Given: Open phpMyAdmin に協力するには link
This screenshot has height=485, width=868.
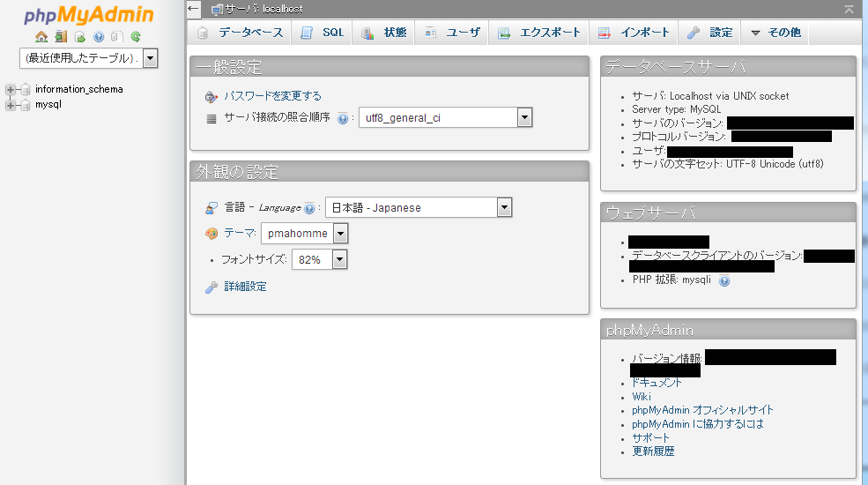Looking at the screenshot, I should 698,424.
